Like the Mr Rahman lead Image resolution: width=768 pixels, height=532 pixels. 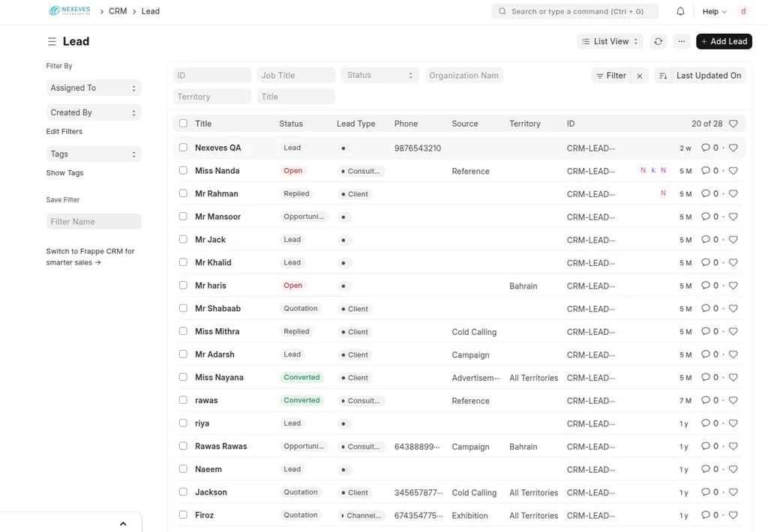click(x=733, y=194)
